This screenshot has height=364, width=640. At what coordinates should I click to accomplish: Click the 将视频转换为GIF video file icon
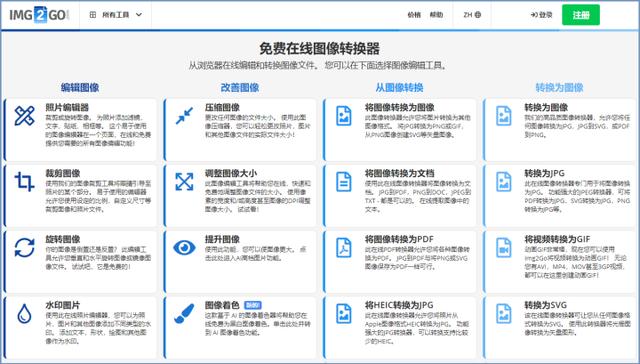tap(503, 248)
